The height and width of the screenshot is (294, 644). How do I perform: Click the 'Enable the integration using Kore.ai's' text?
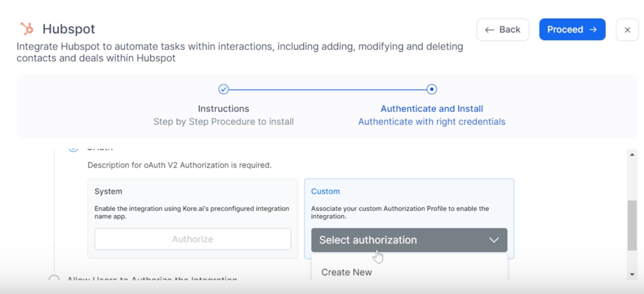(x=192, y=212)
